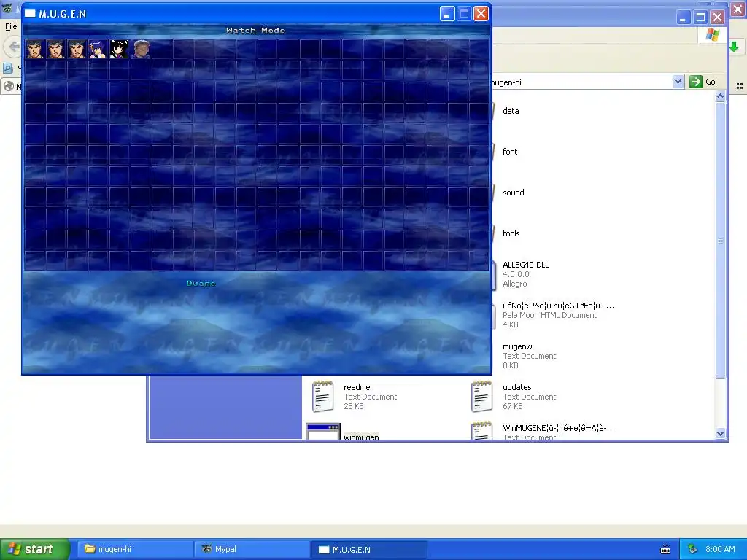Screen dimensions: 747x560
Task: Open the File menu in Mypal
Action: tap(11, 27)
